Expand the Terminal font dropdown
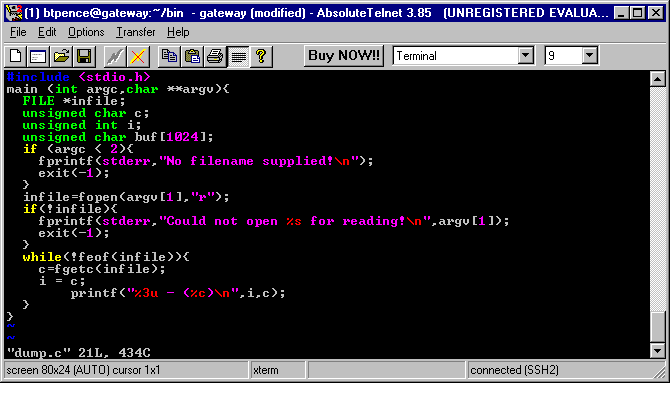This screenshot has width=670, height=407. tap(526, 56)
